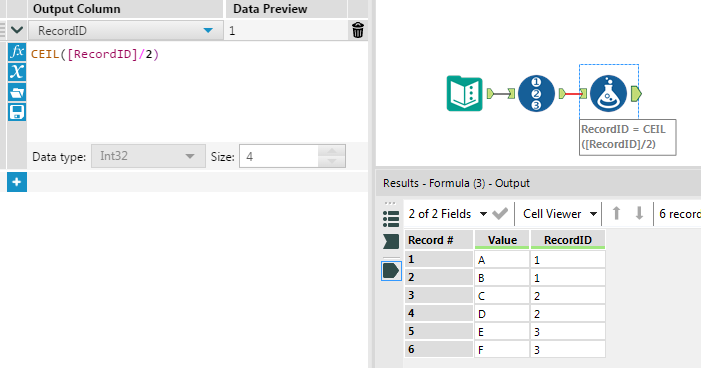Move to next record with down arrow

tap(639, 213)
